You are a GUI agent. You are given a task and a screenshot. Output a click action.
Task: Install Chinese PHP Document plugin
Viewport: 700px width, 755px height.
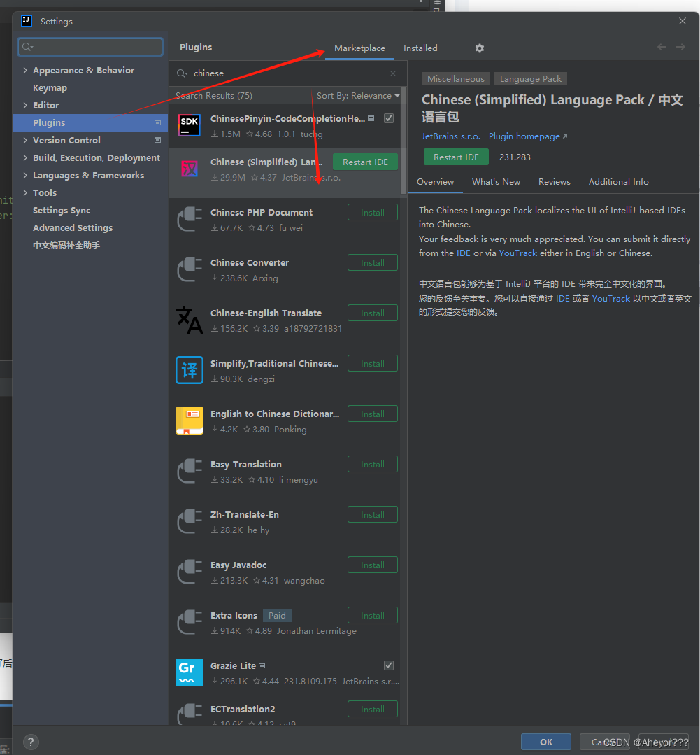pyautogui.click(x=372, y=212)
